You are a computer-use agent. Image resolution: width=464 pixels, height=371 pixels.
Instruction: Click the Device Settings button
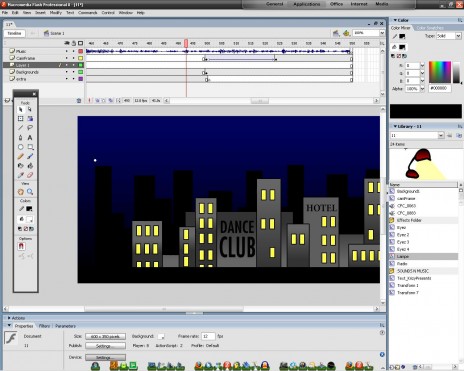[x=105, y=357]
